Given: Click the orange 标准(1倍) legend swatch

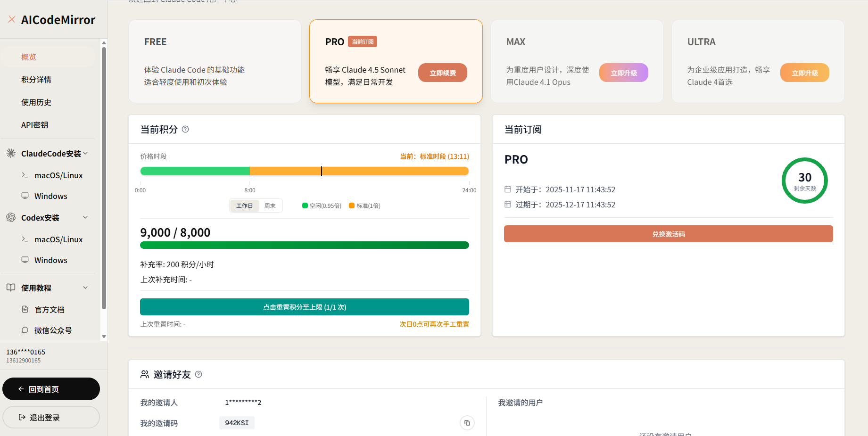Looking at the screenshot, I should pyautogui.click(x=352, y=206).
